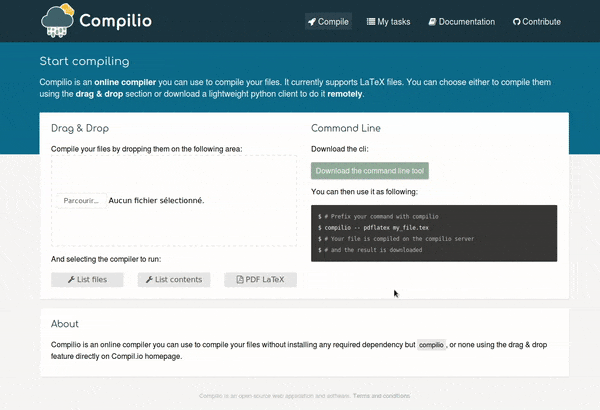Viewport: 600px width, 410px height.
Task: Click the wrench icon on List contents
Action: coord(149,280)
